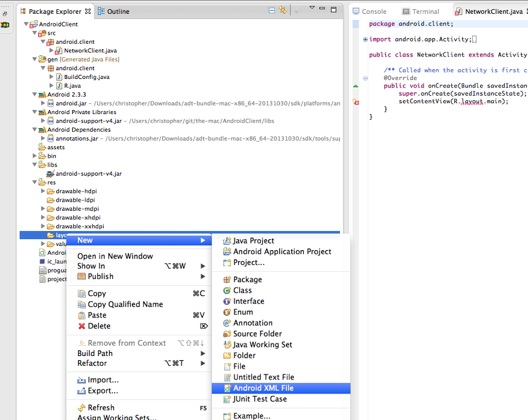Click the left sidebar restore icon
The height and width of the screenshot is (420, 528).
point(5,14)
